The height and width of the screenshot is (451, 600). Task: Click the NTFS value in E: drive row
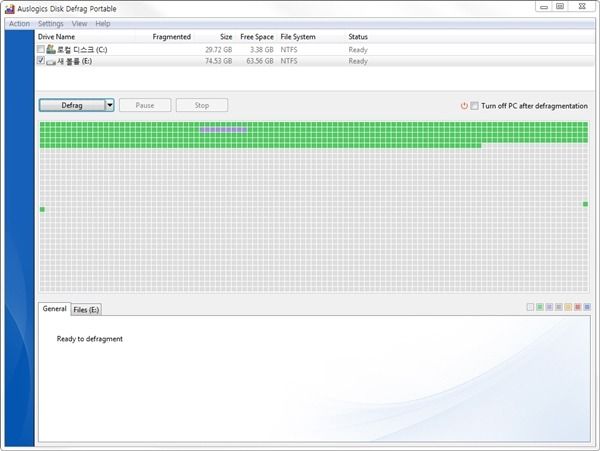(289, 61)
